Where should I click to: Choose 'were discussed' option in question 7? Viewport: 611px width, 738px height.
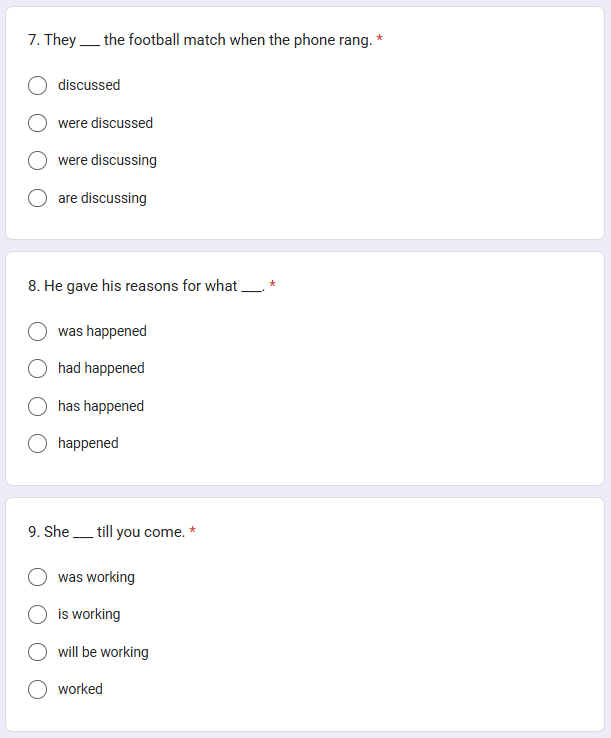(x=38, y=123)
